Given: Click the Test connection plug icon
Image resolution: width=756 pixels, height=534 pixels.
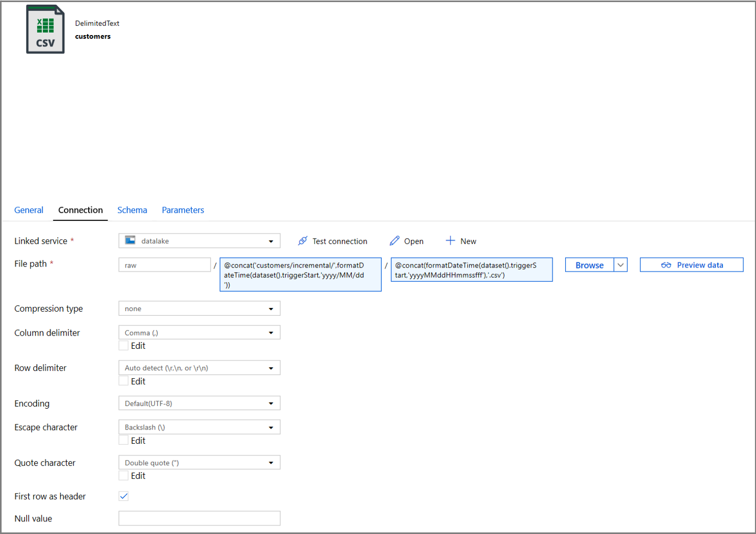Looking at the screenshot, I should [303, 241].
